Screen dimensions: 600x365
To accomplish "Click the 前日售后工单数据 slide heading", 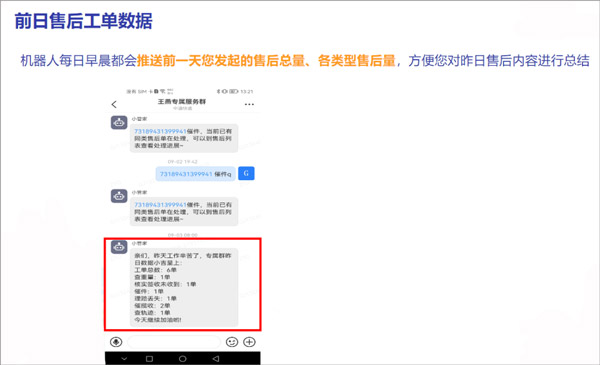I will coord(83,21).
